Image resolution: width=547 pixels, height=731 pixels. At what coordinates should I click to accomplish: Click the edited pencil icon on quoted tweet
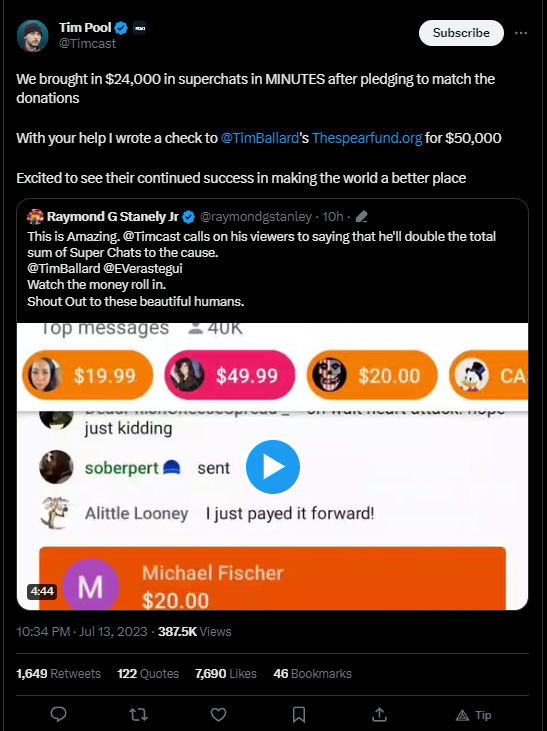[x=361, y=217]
